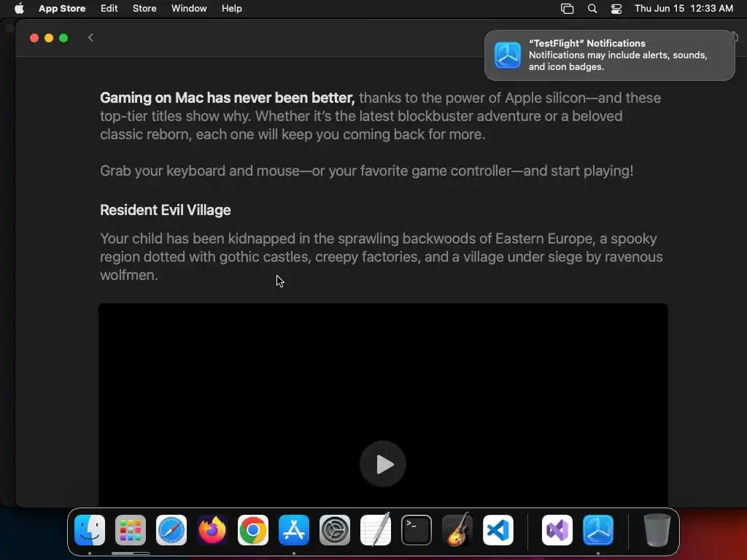Launch Google Chrome from the Dock
The height and width of the screenshot is (560, 747).
tap(253, 530)
